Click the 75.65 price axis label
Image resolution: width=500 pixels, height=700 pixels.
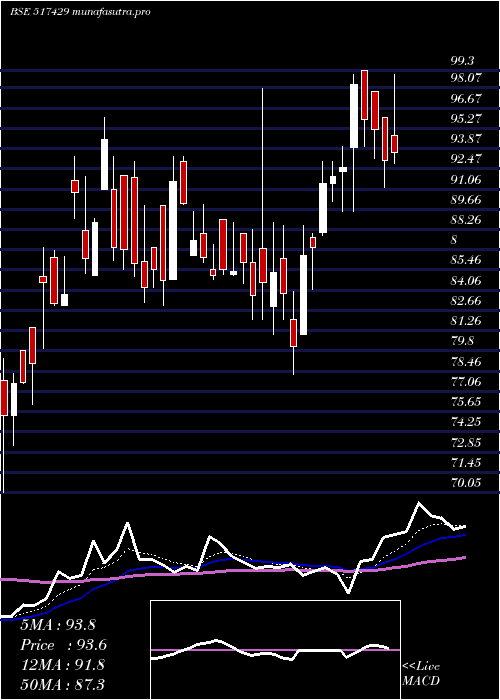pos(467,402)
